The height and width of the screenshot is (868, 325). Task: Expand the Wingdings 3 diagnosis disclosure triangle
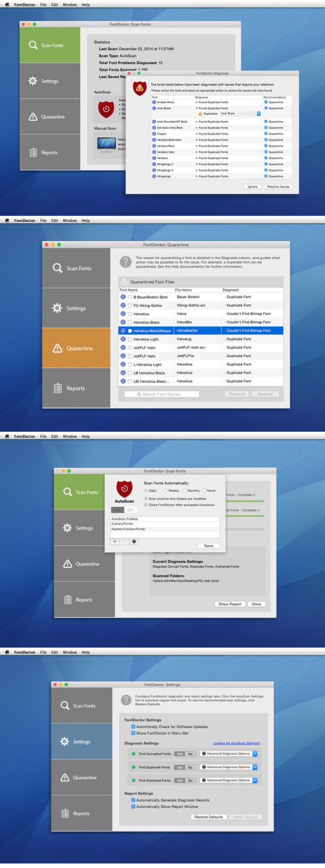[x=196, y=170]
